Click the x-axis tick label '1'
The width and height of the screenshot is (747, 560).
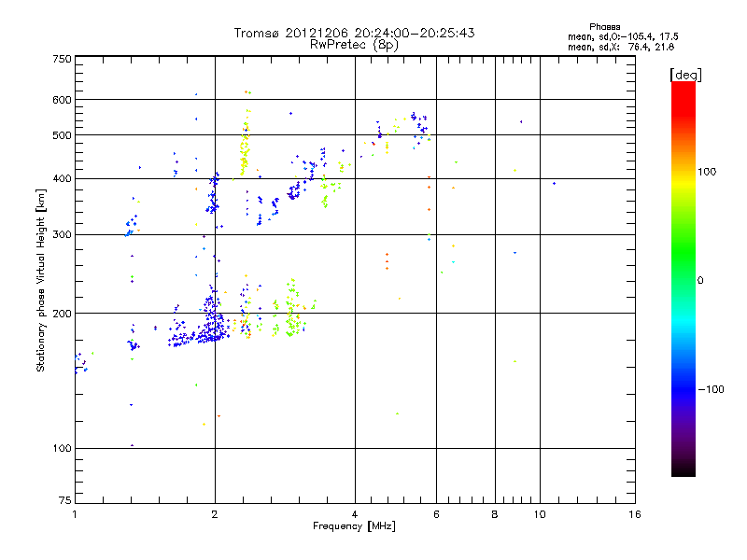[75, 514]
